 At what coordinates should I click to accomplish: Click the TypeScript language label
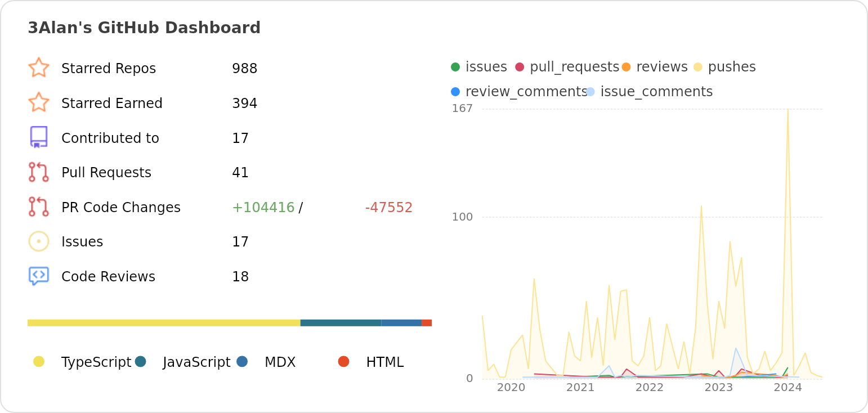pos(96,362)
